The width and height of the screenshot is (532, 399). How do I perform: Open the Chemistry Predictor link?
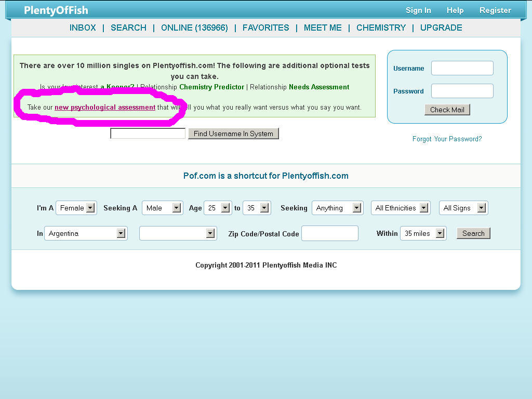coord(212,87)
